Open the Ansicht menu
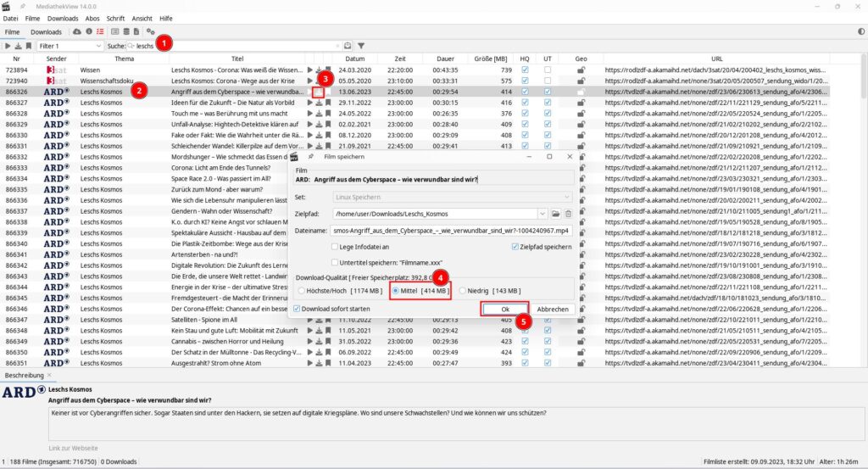 pos(142,19)
